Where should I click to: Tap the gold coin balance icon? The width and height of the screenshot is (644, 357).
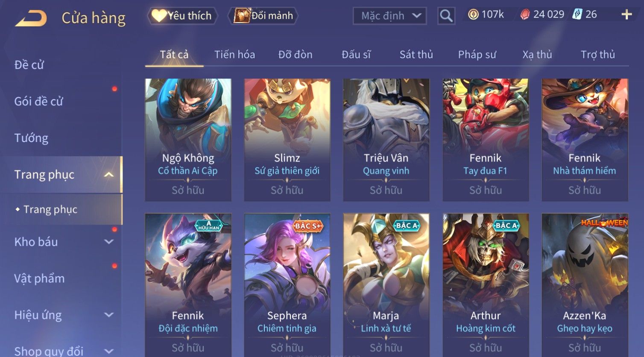(x=473, y=15)
